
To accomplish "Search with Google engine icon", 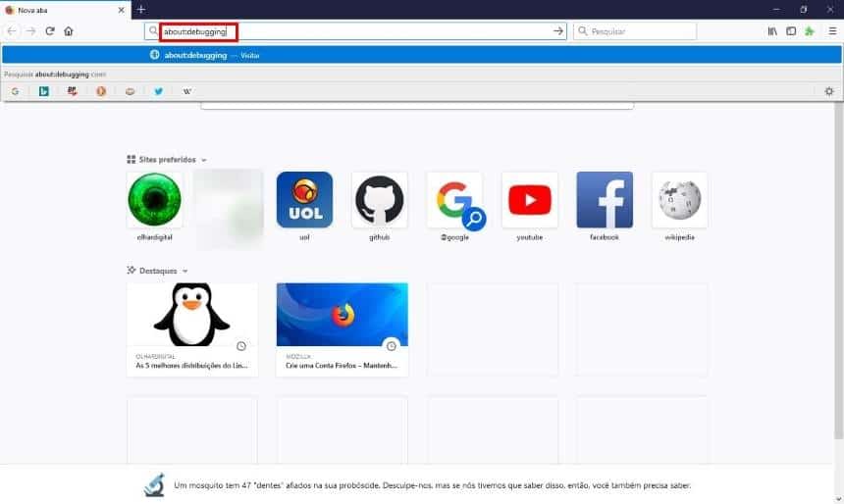I will pyautogui.click(x=15, y=91).
